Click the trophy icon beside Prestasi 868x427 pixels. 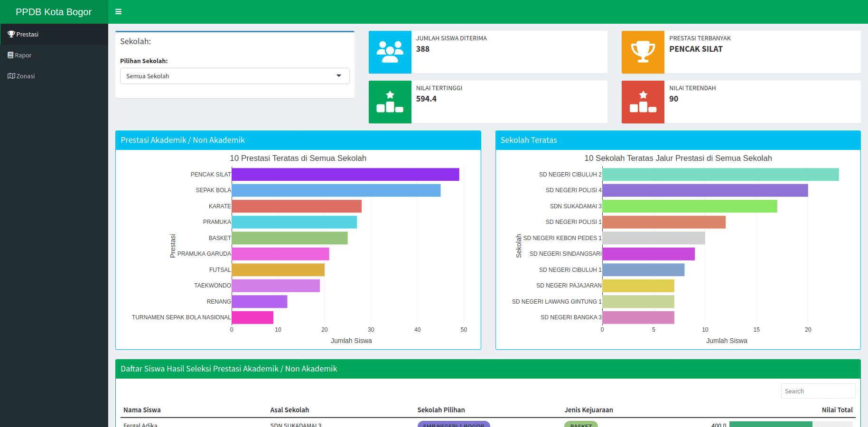(11, 34)
